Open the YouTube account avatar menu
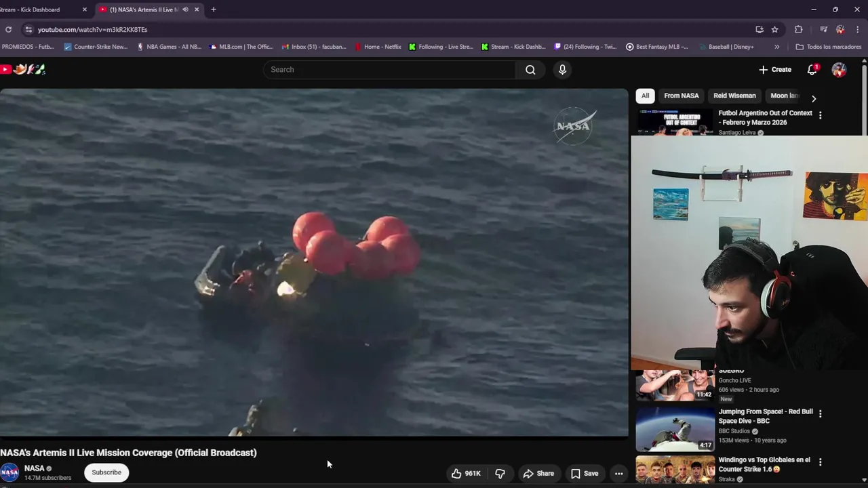The image size is (868, 488). click(x=839, y=69)
